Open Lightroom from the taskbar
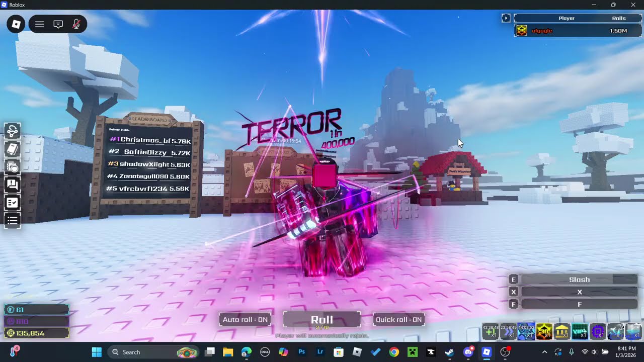Image resolution: width=644 pixels, height=362 pixels. click(320, 352)
